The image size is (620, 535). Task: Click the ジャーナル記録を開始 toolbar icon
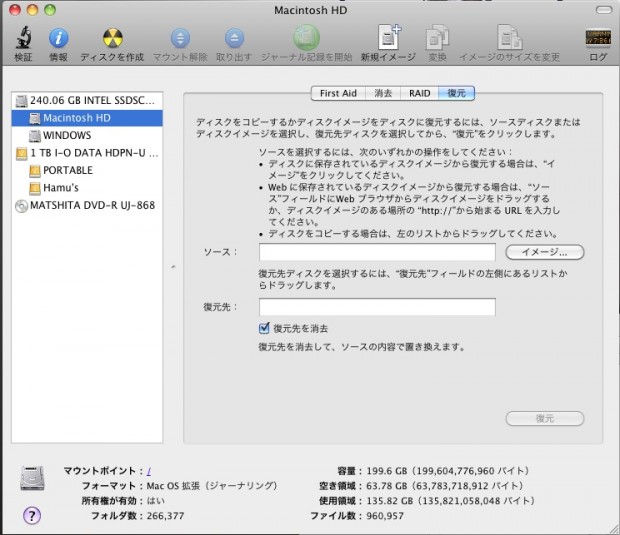[x=306, y=38]
